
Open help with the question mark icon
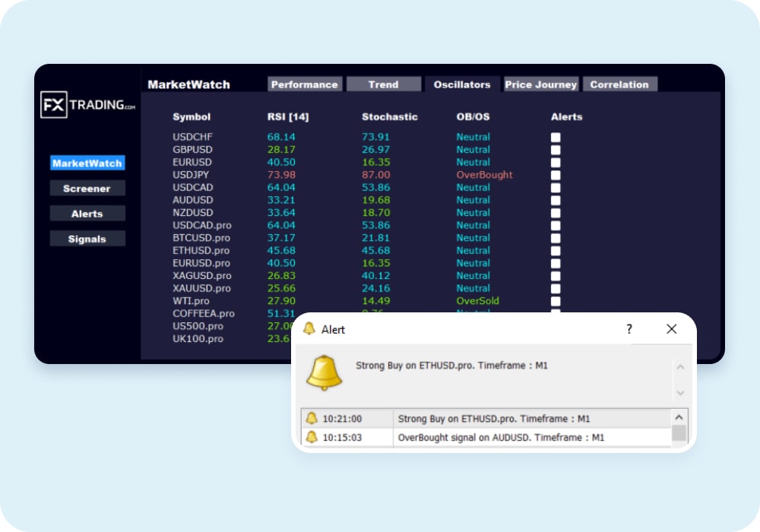pyautogui.click(x=629, y=329)
